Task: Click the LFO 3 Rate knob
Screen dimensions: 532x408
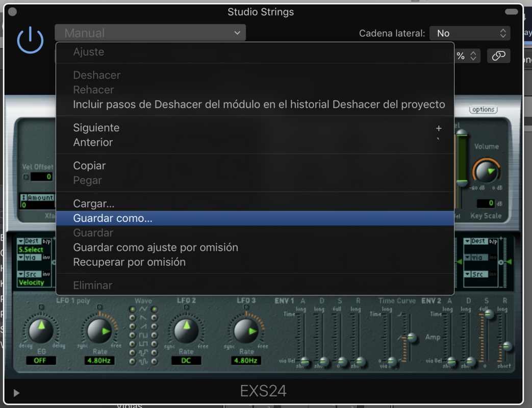Action: (246, 330)
